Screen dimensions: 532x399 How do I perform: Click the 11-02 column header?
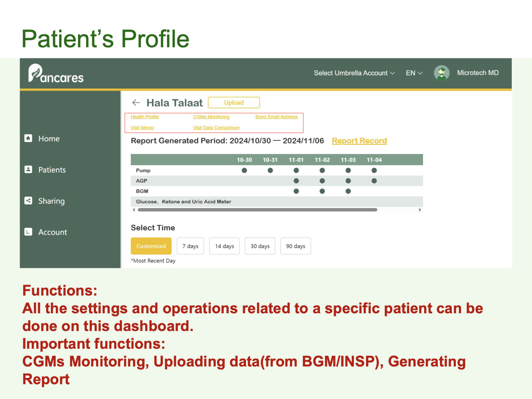(322, 160)
